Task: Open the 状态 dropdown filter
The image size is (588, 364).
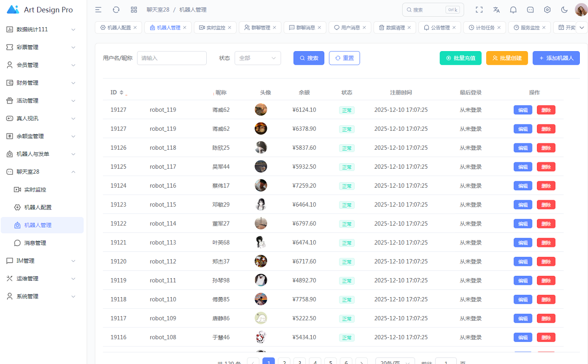Action: point(257,58)
